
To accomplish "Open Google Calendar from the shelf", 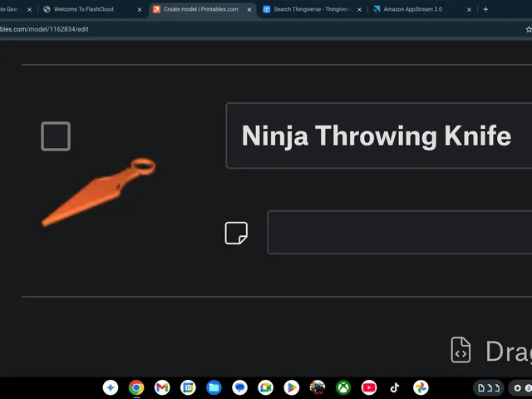I will pyautogui.click(x=188, y=387).
